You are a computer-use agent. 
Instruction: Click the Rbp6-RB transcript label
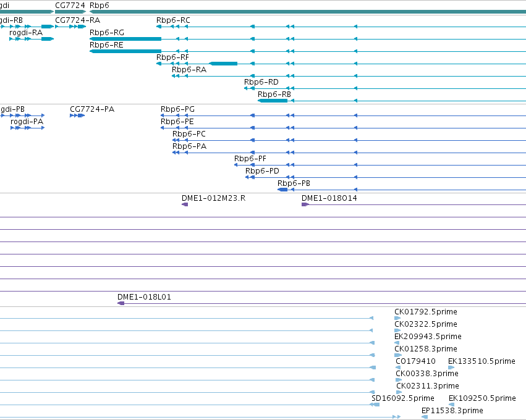click(x=274, y=94)
